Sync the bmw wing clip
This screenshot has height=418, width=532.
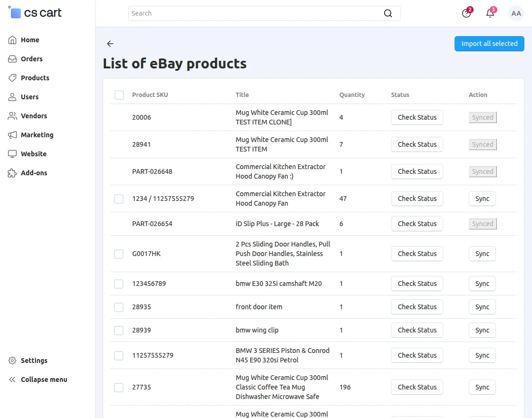(x=482, y=330)
